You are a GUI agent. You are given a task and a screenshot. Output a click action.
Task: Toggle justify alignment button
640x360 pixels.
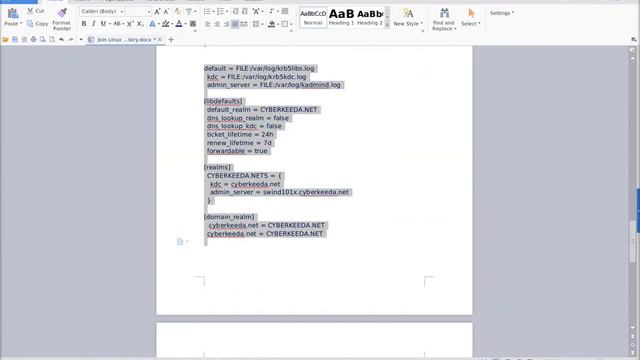(x=235, y=24)
